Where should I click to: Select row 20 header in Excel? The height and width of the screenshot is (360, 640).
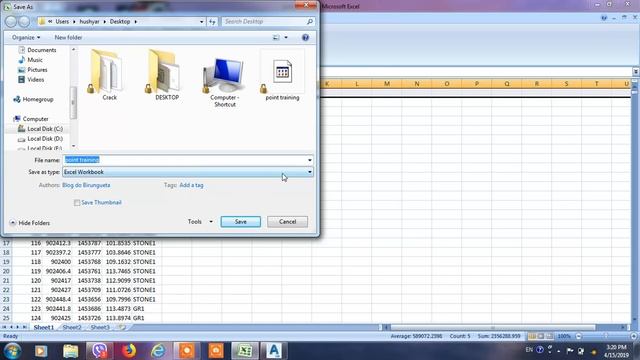click(6, 271)
